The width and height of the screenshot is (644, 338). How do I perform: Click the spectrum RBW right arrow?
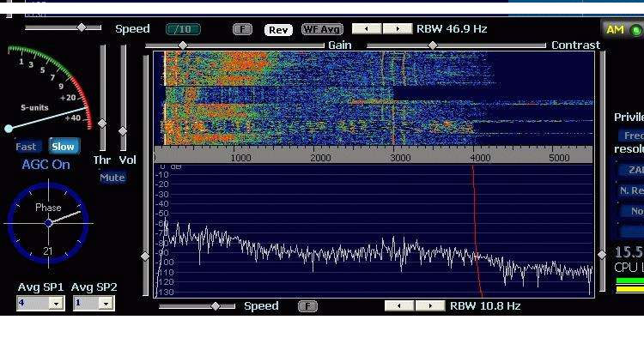(430, 305)
